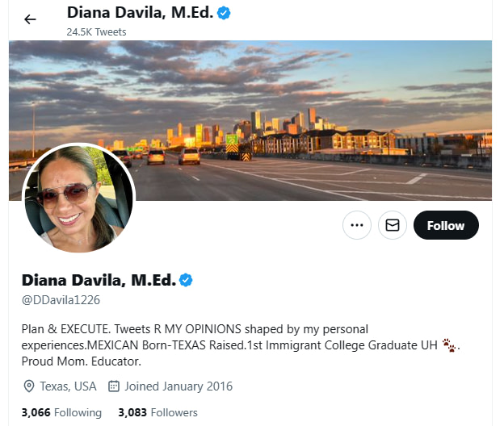Click the location pin icon

[x=29, y=386]
